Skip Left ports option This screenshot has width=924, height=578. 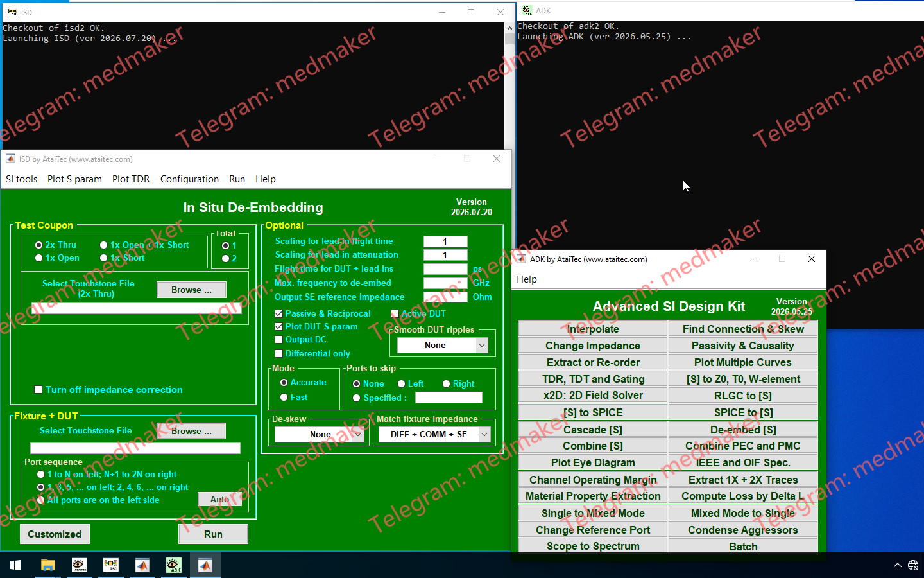click(x=401, y=384)
